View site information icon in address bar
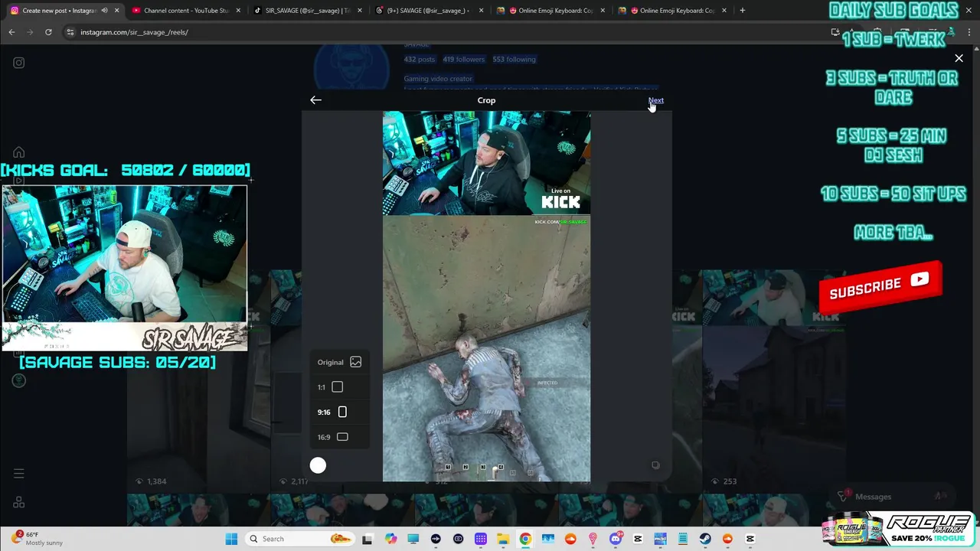The width and height of the screenshot is (980, 551). pos(70,32)
